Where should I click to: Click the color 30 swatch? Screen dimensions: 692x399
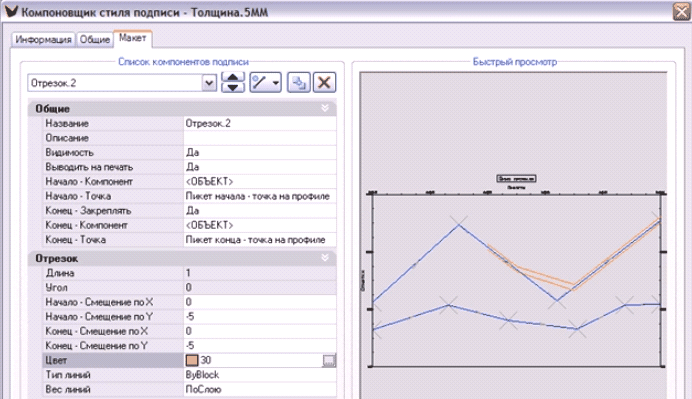click(x=192, y=360)
